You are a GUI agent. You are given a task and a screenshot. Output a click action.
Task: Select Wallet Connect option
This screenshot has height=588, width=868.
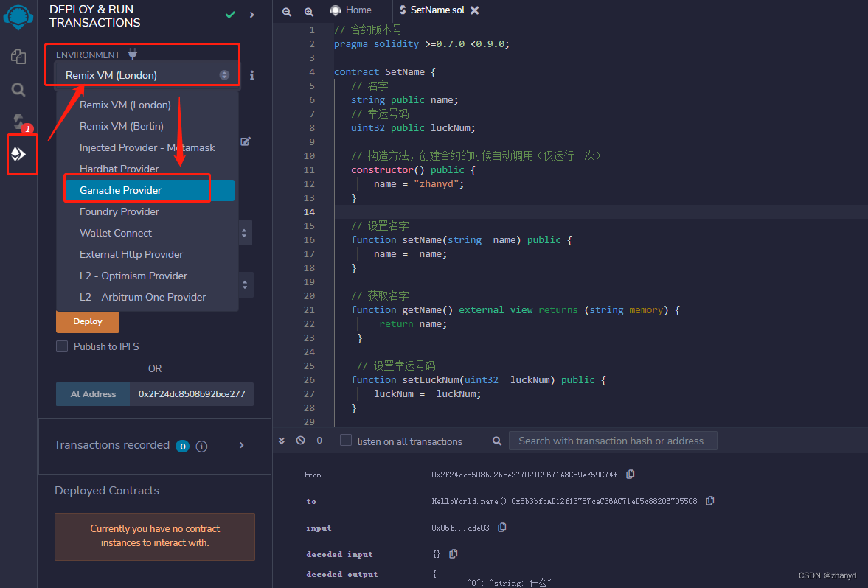click(x=147, y=233)
